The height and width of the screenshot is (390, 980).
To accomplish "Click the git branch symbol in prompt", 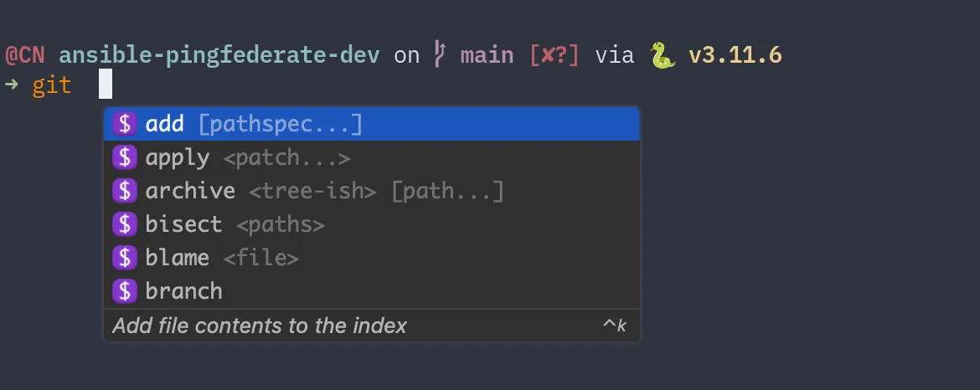I will pos(440,55).
